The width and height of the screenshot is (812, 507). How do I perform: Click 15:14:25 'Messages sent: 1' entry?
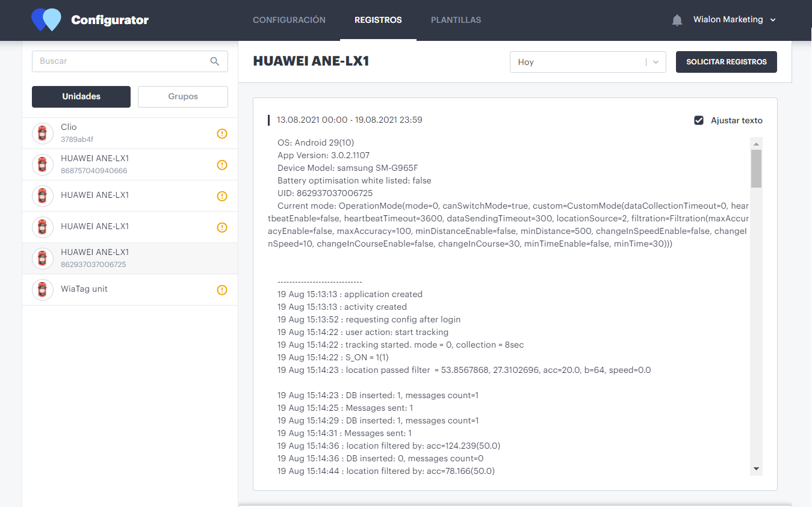(x=345, y=408)
